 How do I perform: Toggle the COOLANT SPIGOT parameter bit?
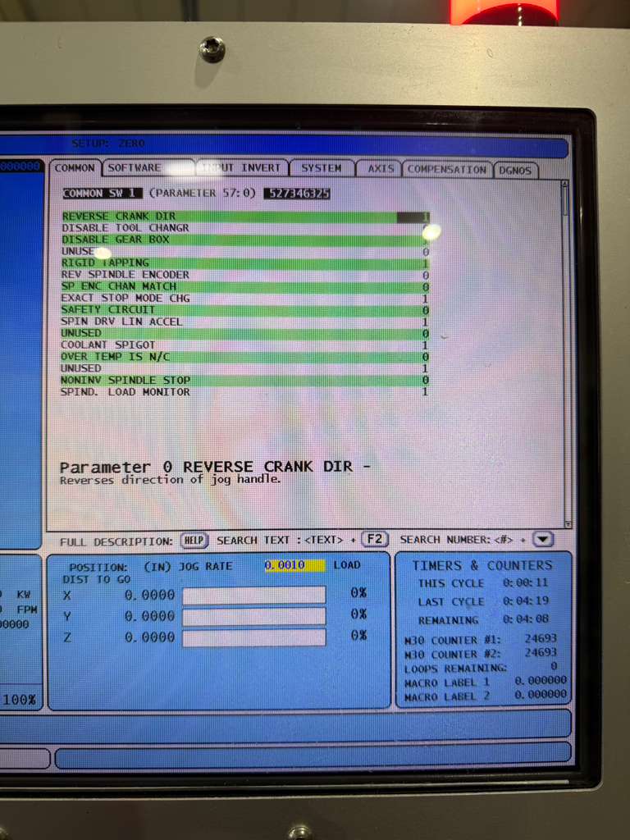[425, 345]
